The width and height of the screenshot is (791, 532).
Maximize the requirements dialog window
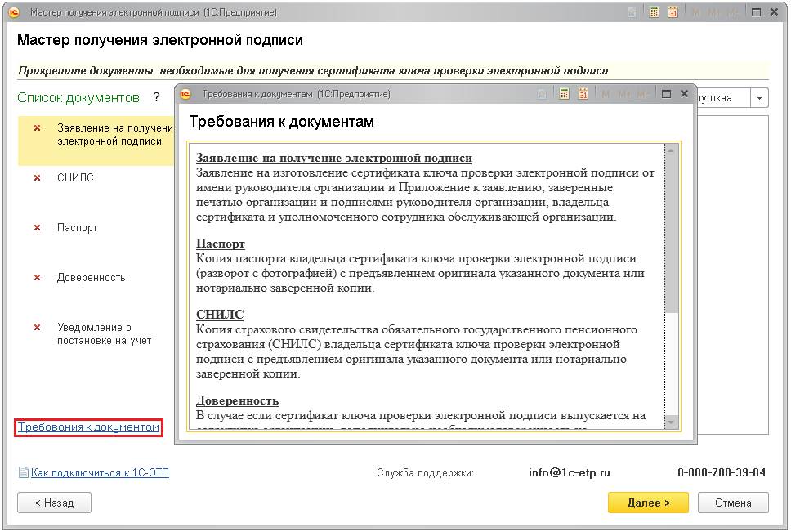666,94
